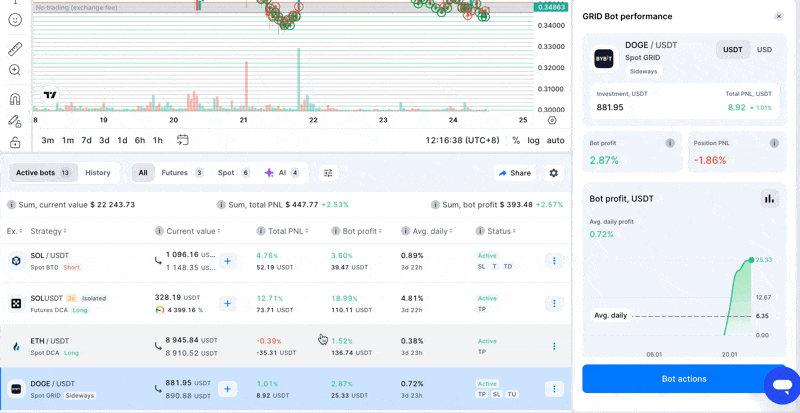The width and height of the screenshot is (800, 413).
Task: Open the chat support bubble
Action: (781, 385)
